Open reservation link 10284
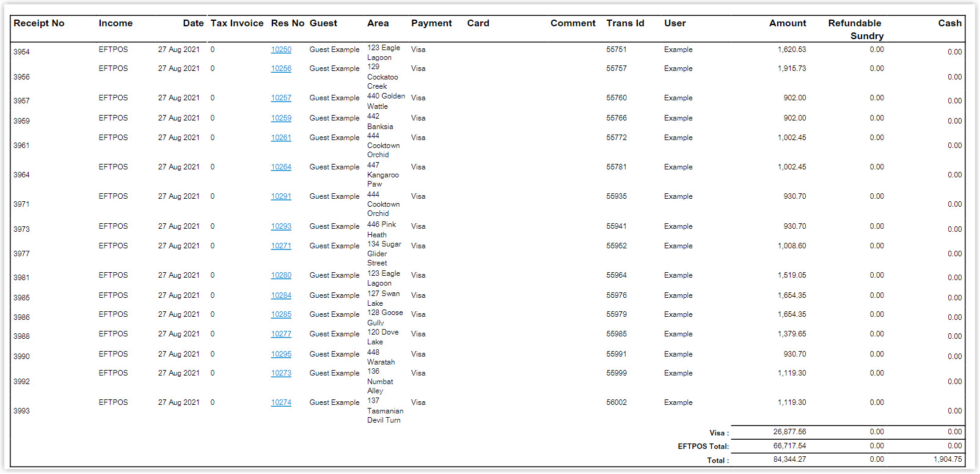The width and height of the screenshot is (980, 474). click(x=281, y=295)
